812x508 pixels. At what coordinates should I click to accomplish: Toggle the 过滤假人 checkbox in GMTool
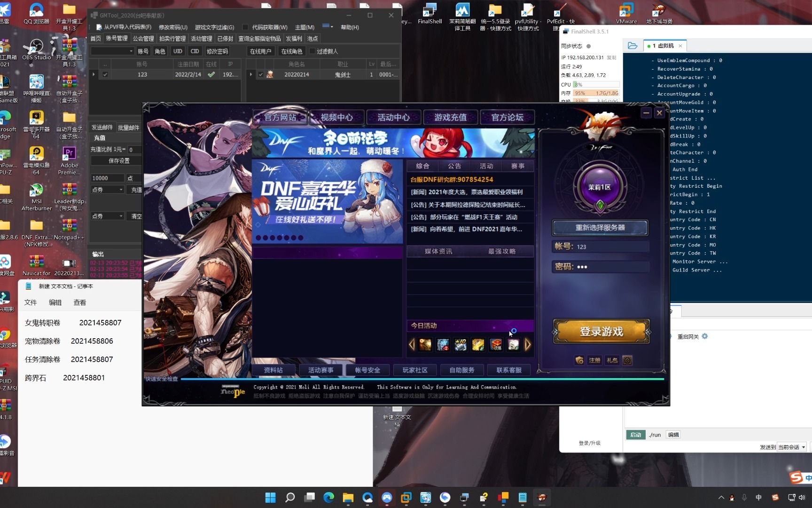click(x=312, y=51)
